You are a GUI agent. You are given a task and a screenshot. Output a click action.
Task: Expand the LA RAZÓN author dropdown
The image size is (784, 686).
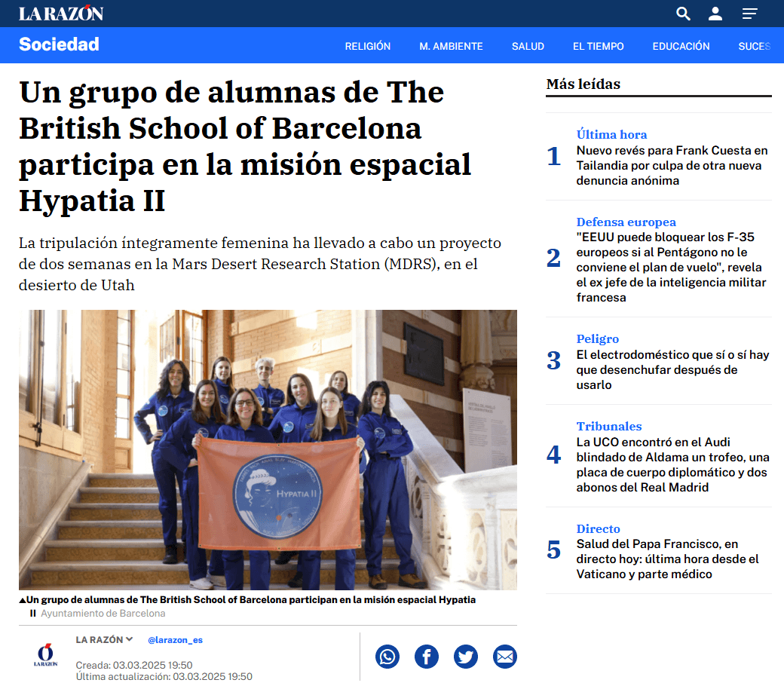click(x=104, y=639)
